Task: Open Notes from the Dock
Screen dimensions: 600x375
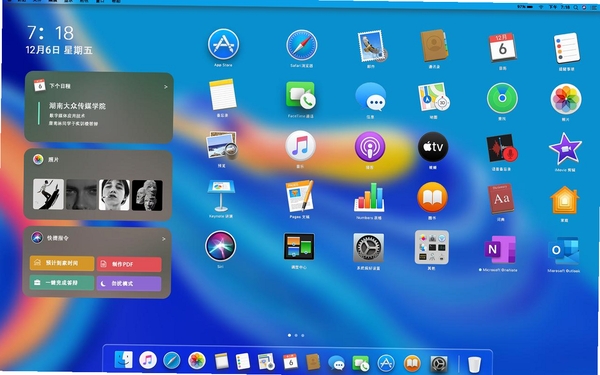Action: (222, 361)
